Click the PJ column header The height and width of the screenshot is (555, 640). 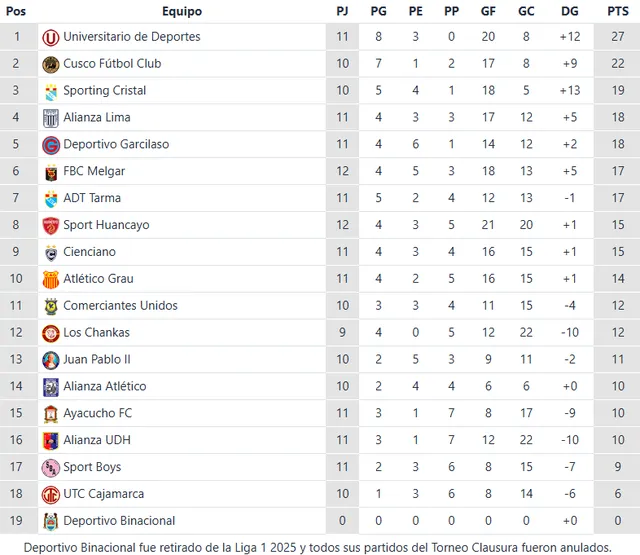point(343,12)
